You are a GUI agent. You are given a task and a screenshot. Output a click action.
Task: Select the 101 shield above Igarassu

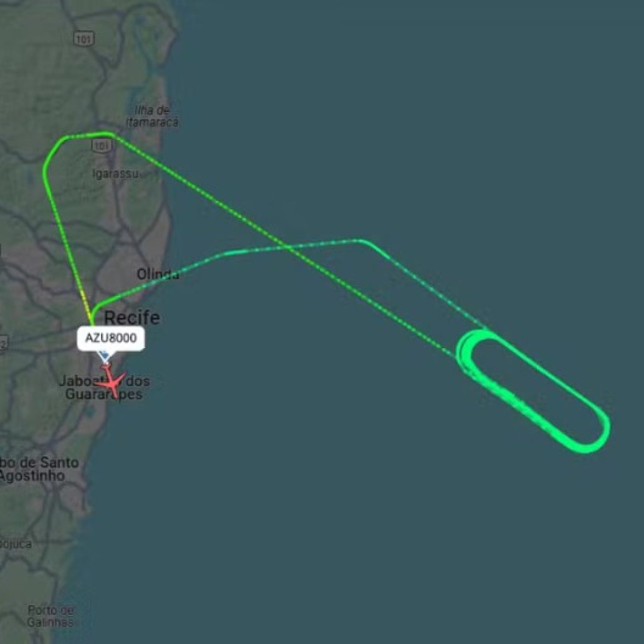pos(102,146)
